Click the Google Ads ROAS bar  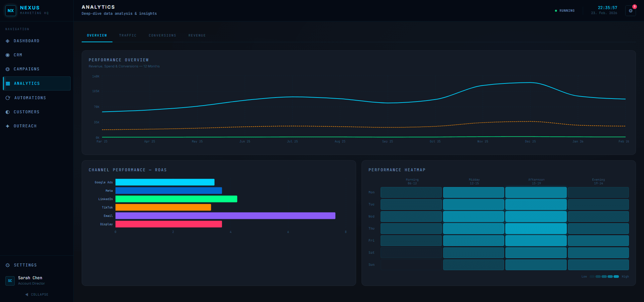coord(165,182)
